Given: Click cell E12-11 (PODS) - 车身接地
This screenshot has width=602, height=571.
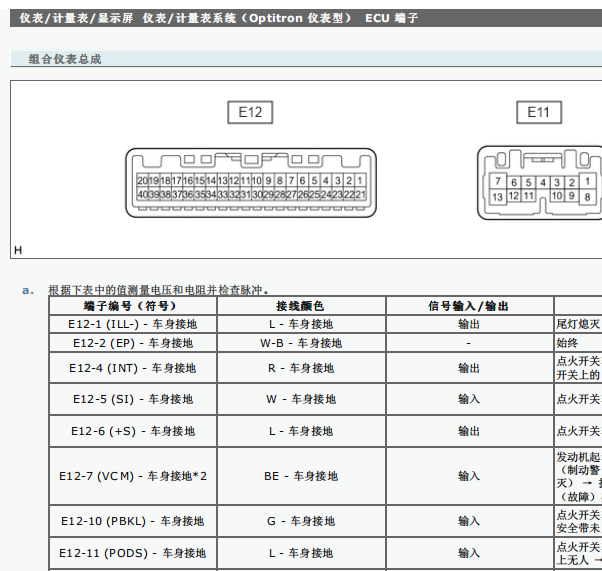Looking at the screenshot, I should (133, 553).
